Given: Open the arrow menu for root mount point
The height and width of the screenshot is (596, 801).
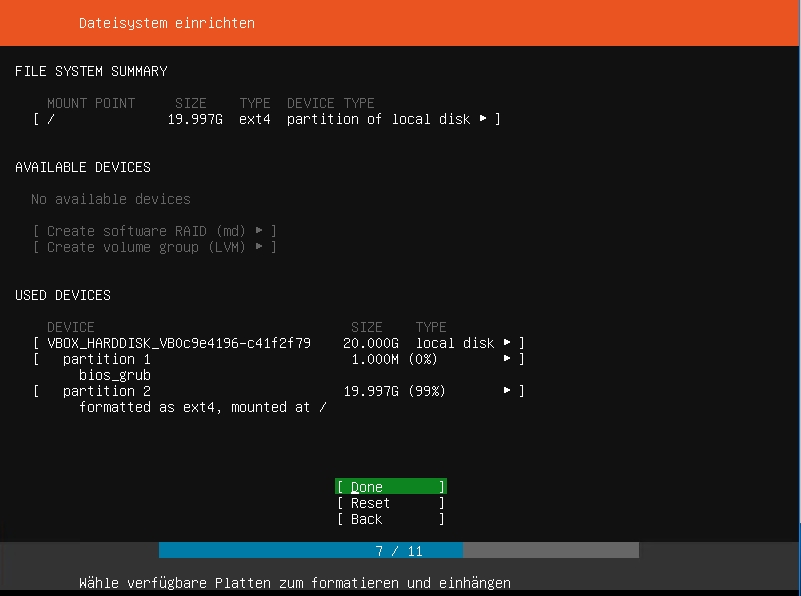Looking at the screenshot, I should pyautogui.click(x=483, y=119).
